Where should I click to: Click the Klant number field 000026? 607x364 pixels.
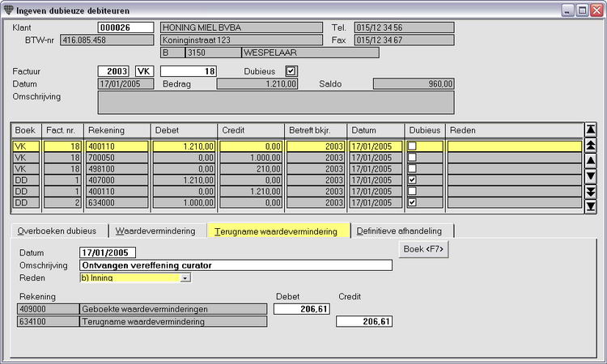125,28
